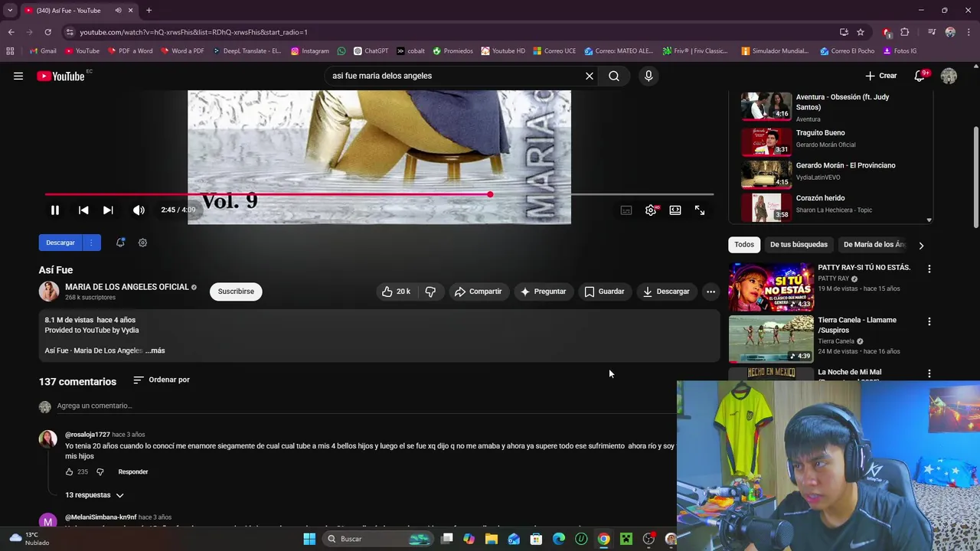This screenshot has height=551, width=980.
Task: Open the ChatGPT bookmark
Action: [371, 51]
